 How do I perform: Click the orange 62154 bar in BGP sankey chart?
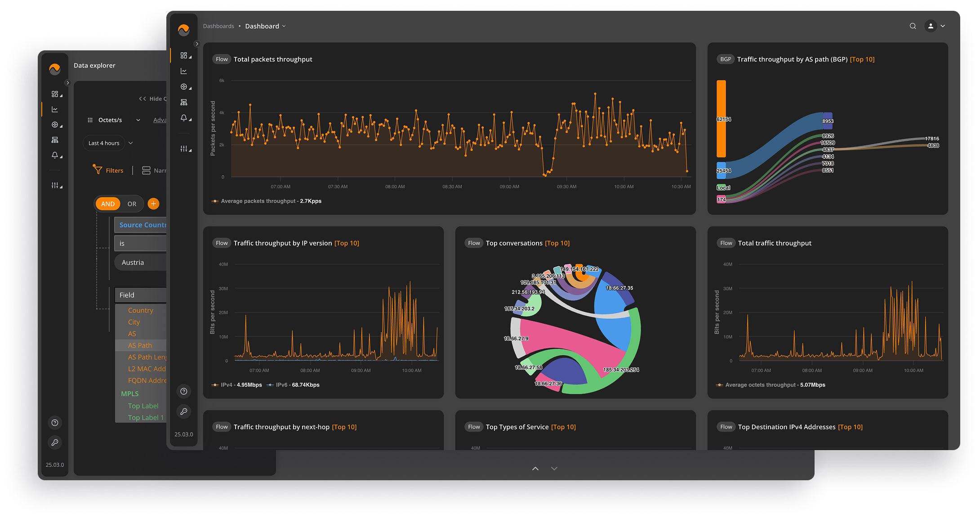(x=722, y=119)
